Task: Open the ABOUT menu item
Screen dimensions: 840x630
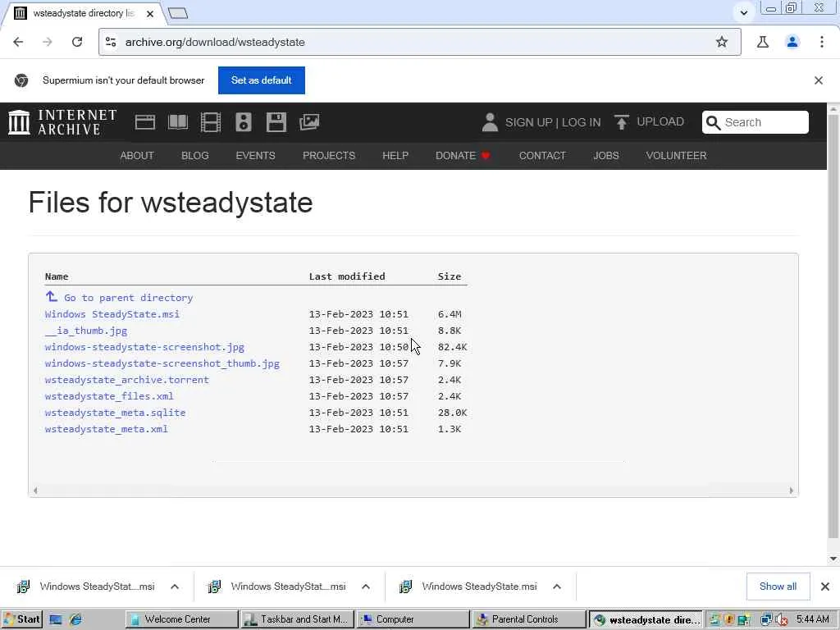Action: point(137,155)
